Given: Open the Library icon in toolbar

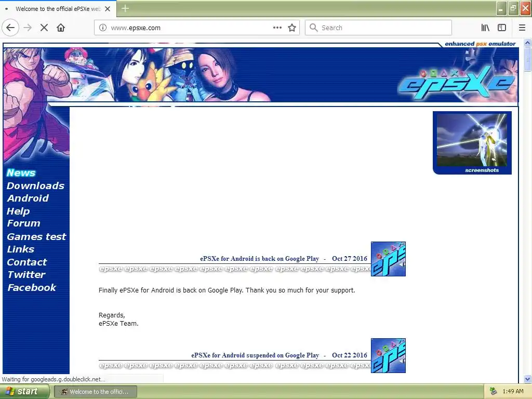Looking at the screenshot, I should click(485, 28).
